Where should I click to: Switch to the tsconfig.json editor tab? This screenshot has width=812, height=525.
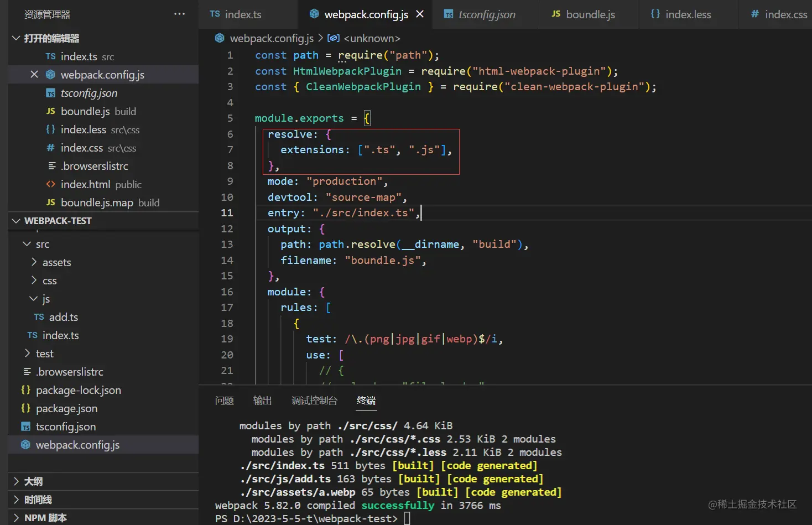click(x=487, y=14)
